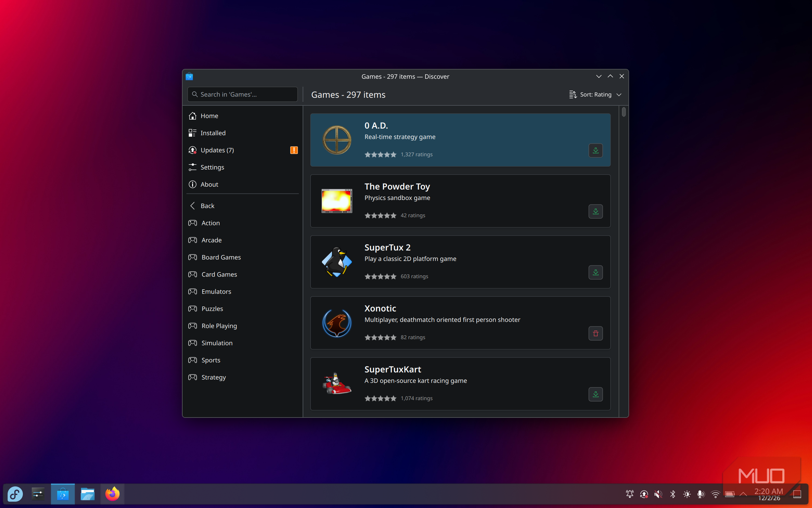Open the 0 A.D. game icon thumbnail
Image resolution: width=812 pixels, height=508 pixels.
click(337, 140)
